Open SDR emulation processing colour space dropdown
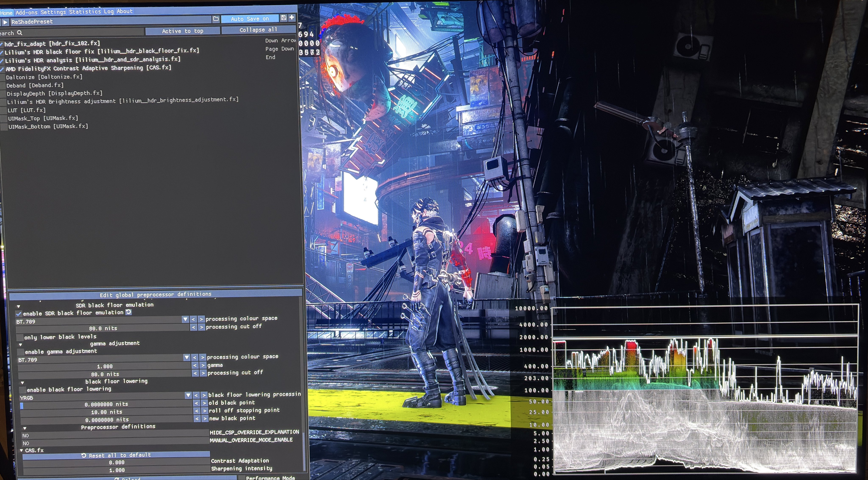The image size is (868, 480). click(185, 319)
